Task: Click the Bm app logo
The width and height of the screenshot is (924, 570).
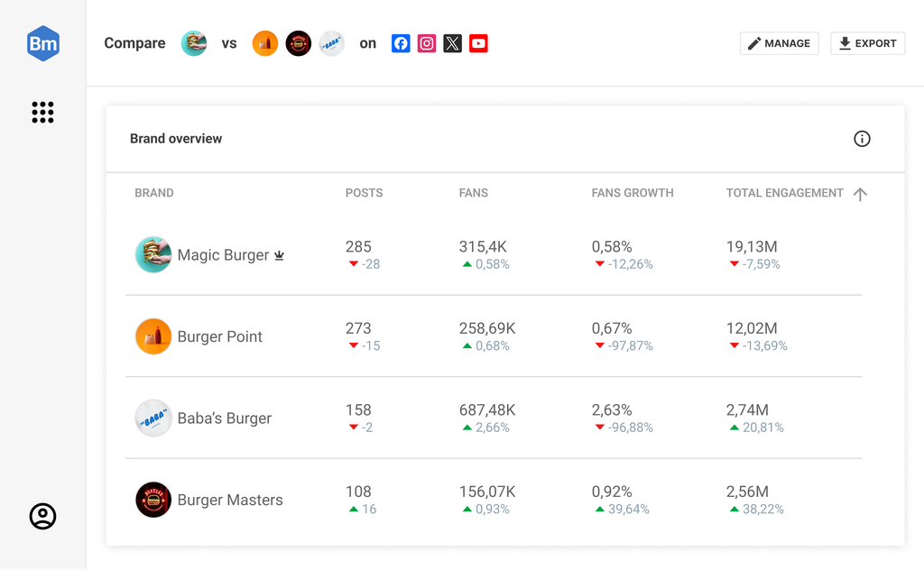Action: click(42, 43)
